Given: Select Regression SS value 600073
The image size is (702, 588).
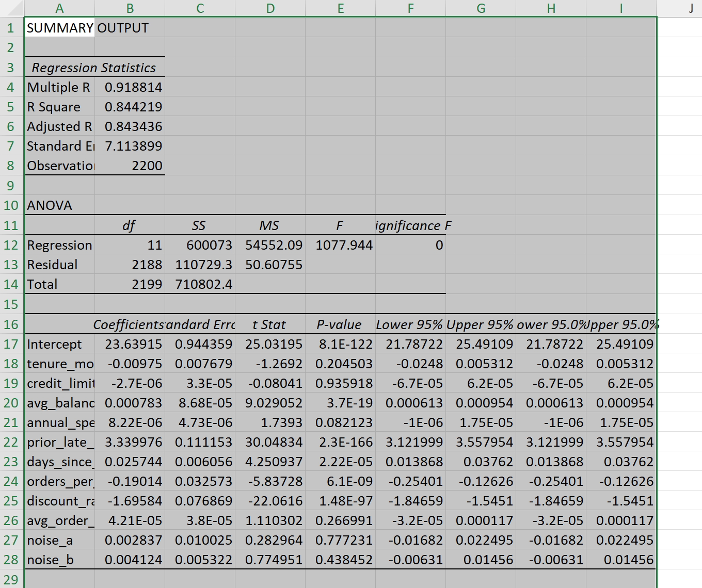Looking at the screenshot, I should click(200, 245).
